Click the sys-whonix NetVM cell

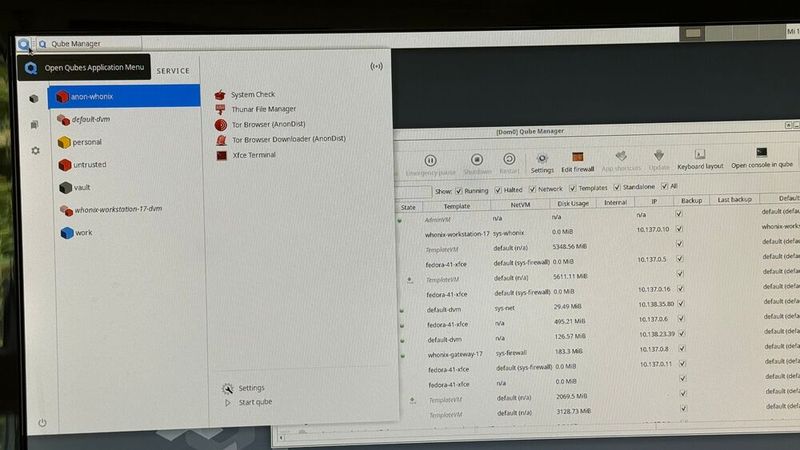(x=509, y=233)
